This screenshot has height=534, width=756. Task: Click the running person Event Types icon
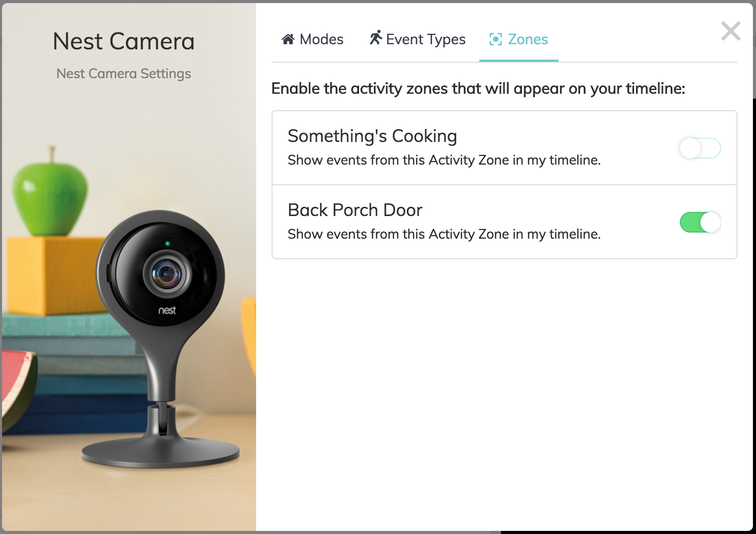(x=376, y=38)
